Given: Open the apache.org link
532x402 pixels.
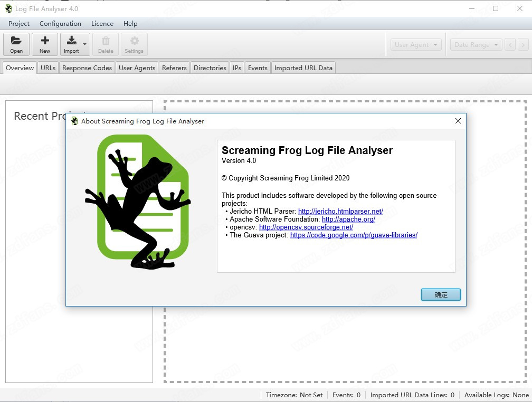Looking at the screenshot, I should [x=348, y=219].
